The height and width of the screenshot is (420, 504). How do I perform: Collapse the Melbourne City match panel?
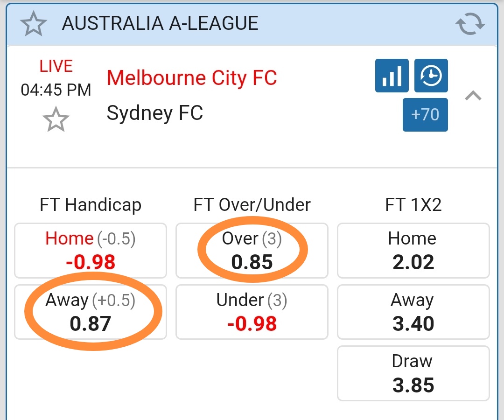473,96
